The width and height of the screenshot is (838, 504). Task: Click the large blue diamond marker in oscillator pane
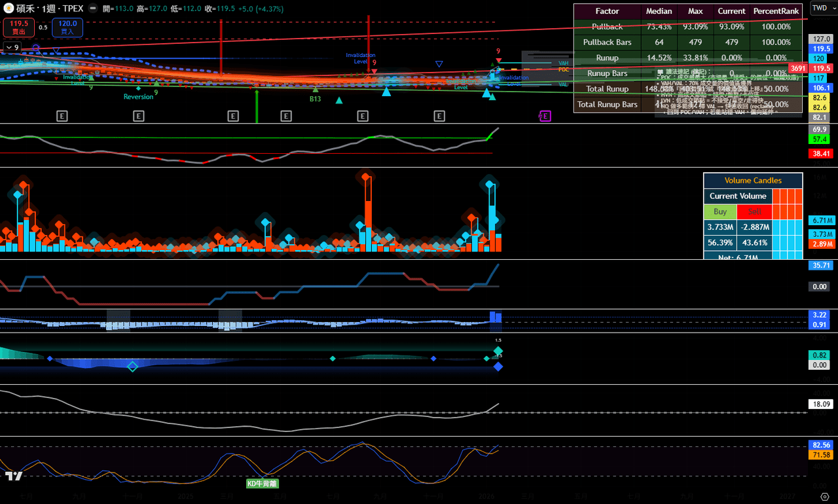click(498, 367)
